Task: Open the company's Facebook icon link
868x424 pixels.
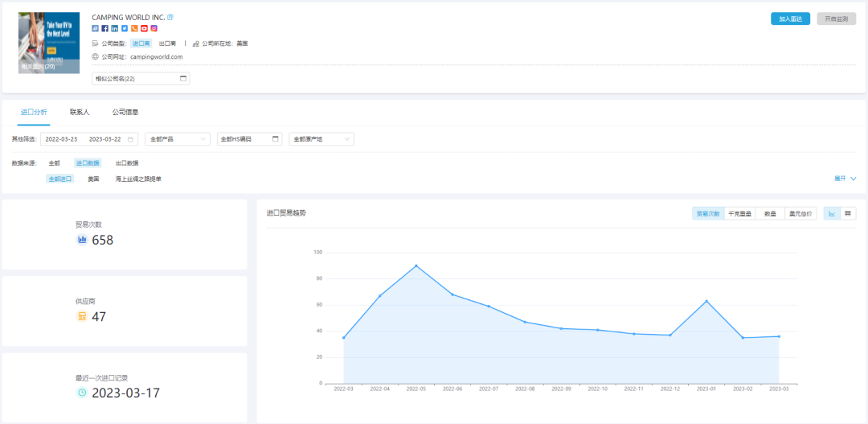Action: point(105,28)
